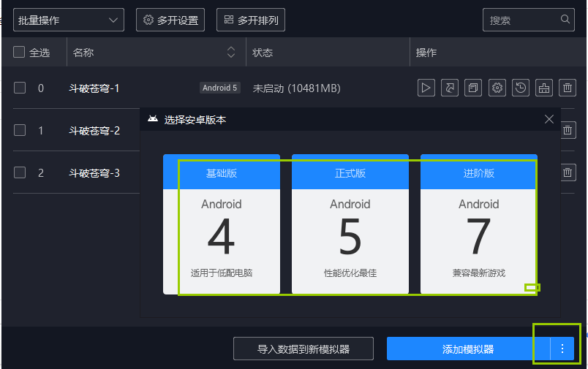
Task: Open the 批量操作 dropdown
Action: click(x=69, y=20)
